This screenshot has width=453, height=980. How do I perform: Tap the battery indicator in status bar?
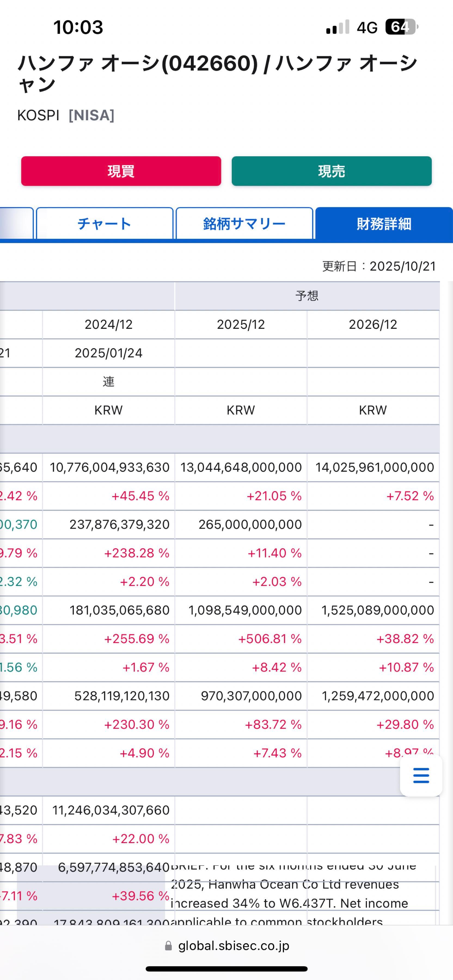[401, 27]
